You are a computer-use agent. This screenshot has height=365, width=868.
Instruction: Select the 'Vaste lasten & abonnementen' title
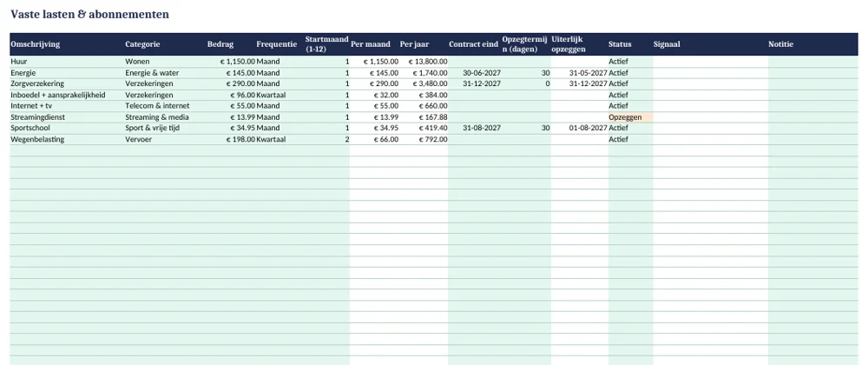coord(89,15)
